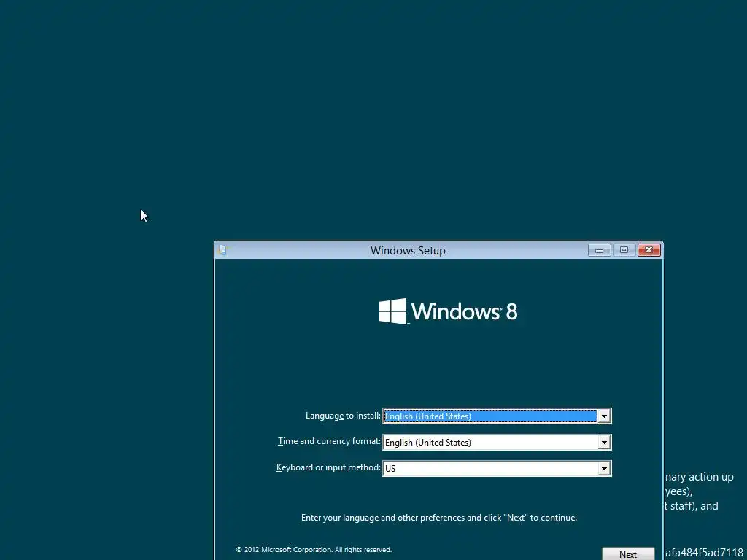Screen dimensions: 747x560
Task: Click the 'Time and currency format:' label
Action: 329,441
